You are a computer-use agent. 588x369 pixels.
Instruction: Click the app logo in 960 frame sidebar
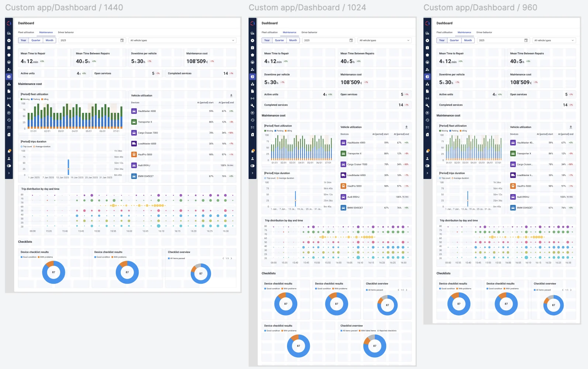427,23
